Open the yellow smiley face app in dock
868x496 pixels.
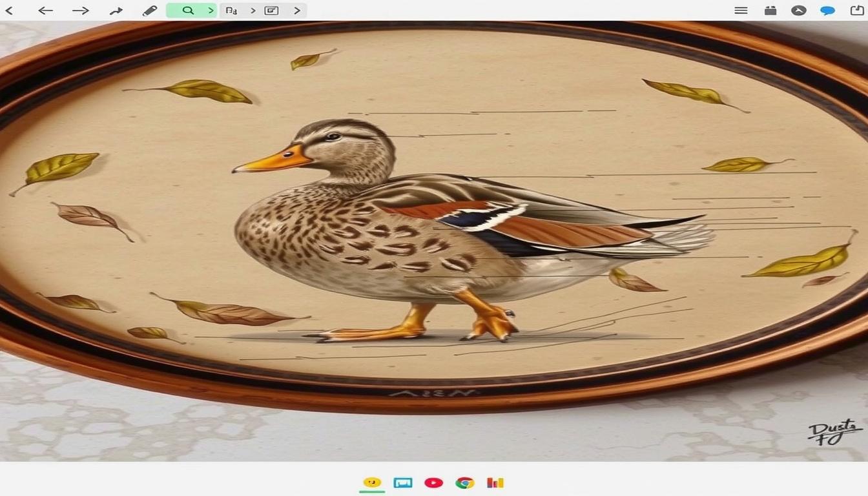(372, 482)
